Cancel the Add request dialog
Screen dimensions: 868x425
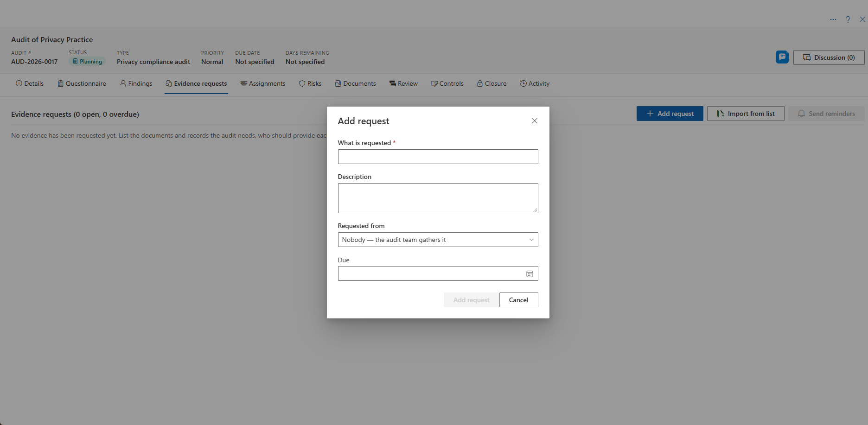[x=518, y=300]
